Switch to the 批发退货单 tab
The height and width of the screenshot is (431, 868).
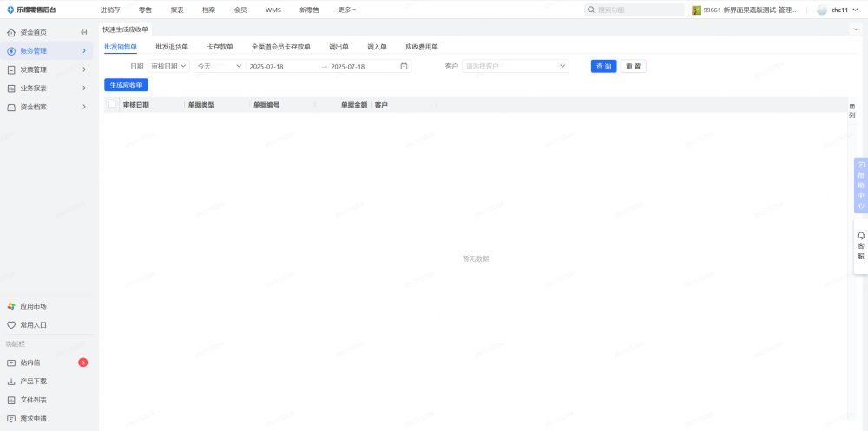[172, 47]
